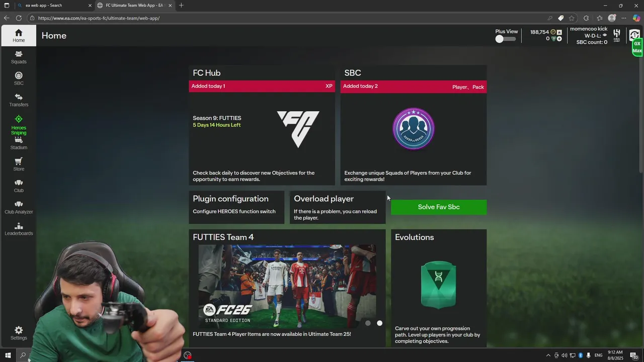Image resolution: width=644 pixels, height=362 pixels.
Task: Open the notification center icon
Action: (634, 356)
